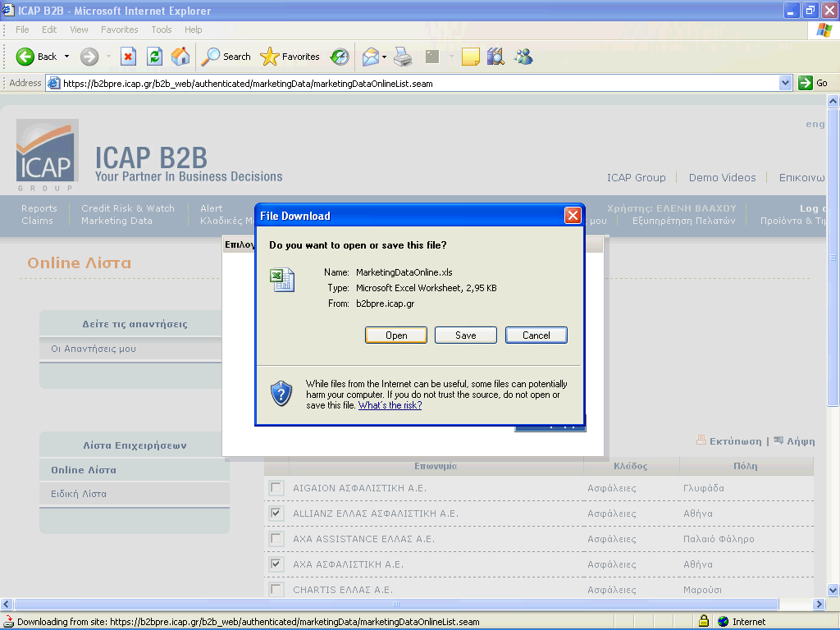Click Save in File Download dialog

pos(466,336)
